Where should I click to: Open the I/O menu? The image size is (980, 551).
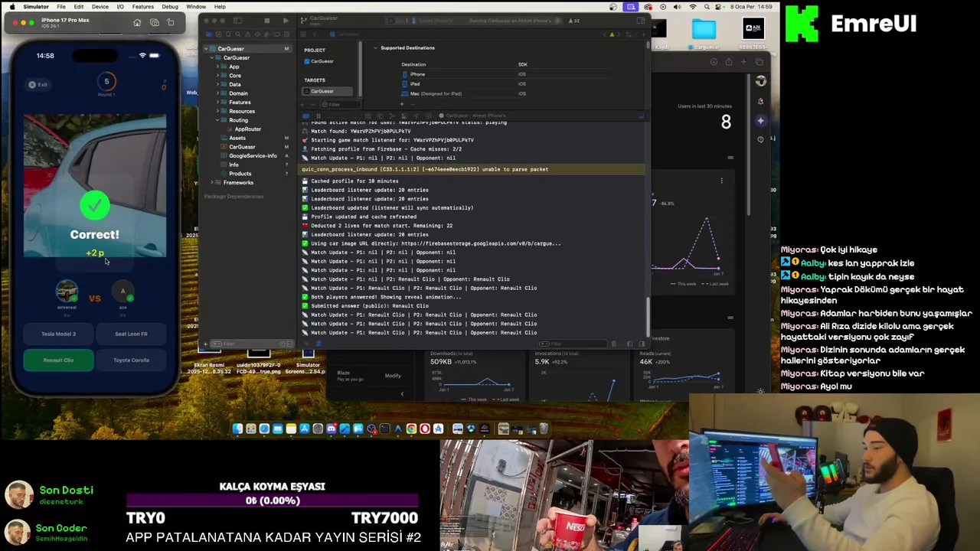[x=120, y=6]
